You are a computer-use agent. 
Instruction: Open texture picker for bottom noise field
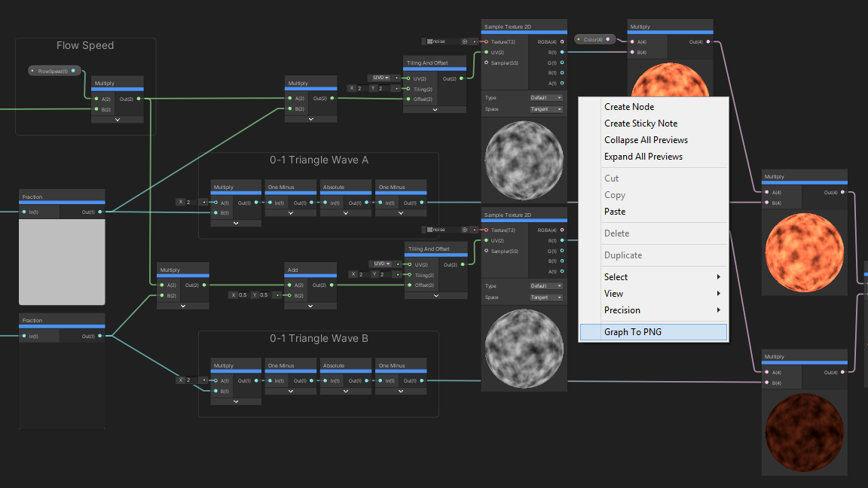coord(464,230)
